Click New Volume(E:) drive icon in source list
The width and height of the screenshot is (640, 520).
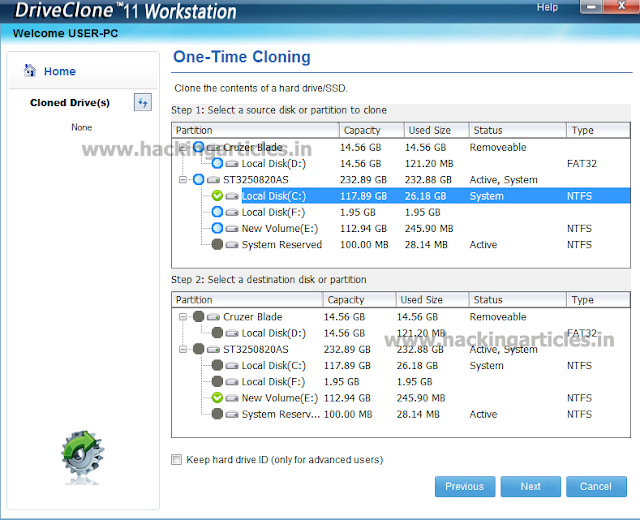[232, 229]
